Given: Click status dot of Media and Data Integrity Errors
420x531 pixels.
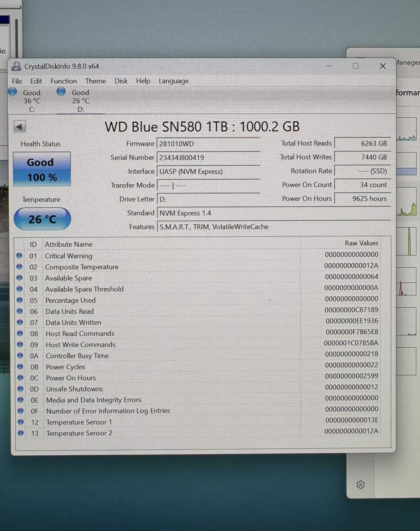Looking at the screenshot, I should click(x=21, y=400).
